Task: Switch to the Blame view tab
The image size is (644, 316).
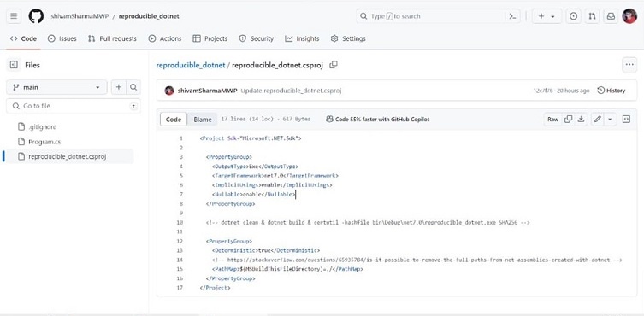Action: click(x=203, y=120)
